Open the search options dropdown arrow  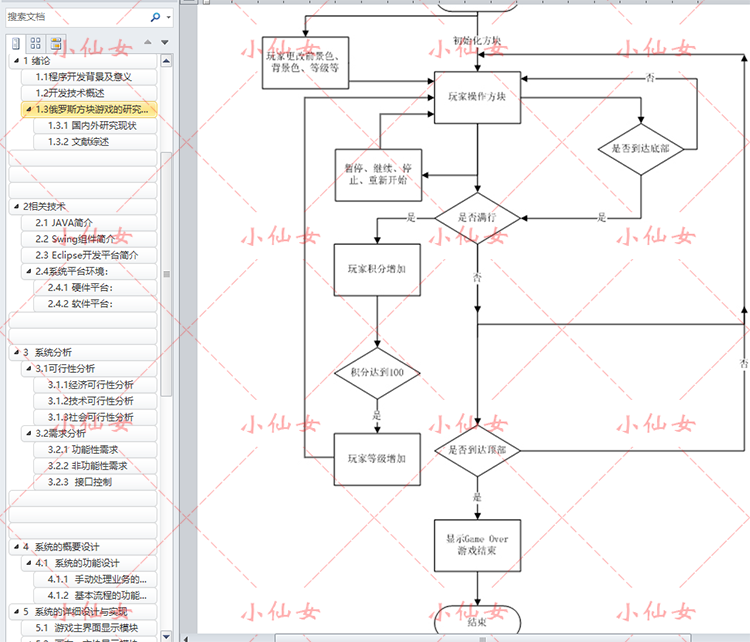(168, 17)
